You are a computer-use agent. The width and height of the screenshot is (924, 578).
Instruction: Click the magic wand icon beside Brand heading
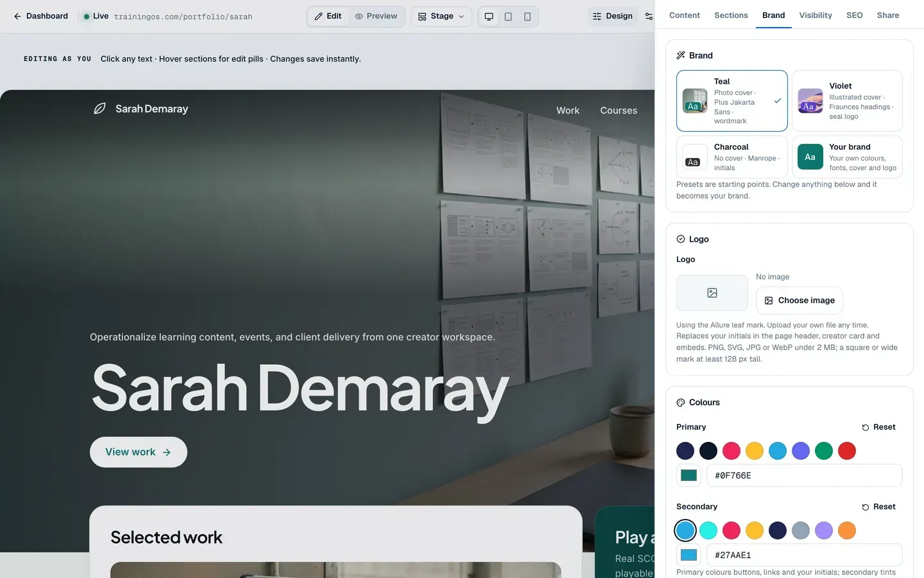click(681, 56)
